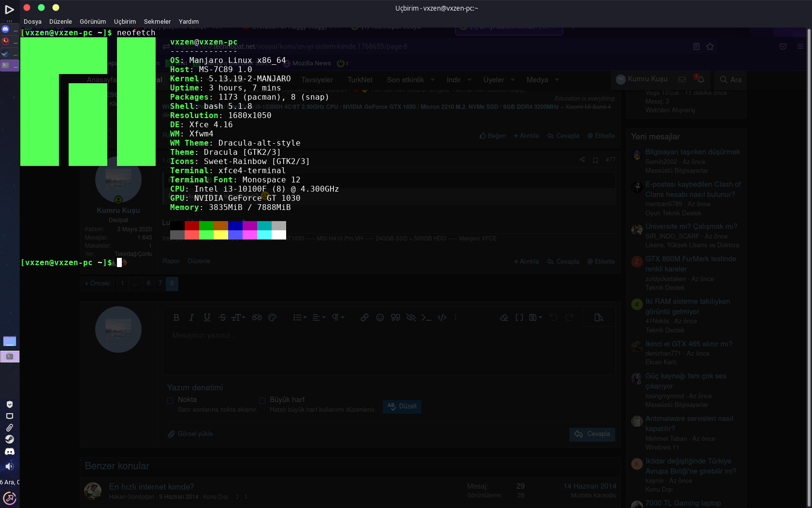
Task: Select the first workspace thumbnail in switcher
Action: click(10, 341)
